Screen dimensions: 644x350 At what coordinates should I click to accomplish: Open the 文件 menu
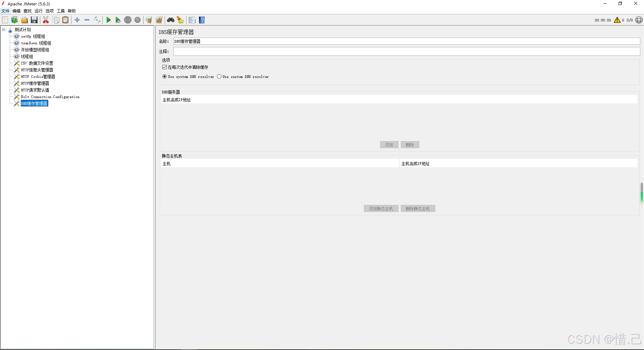pyautogui.click(x=5, y=11)
